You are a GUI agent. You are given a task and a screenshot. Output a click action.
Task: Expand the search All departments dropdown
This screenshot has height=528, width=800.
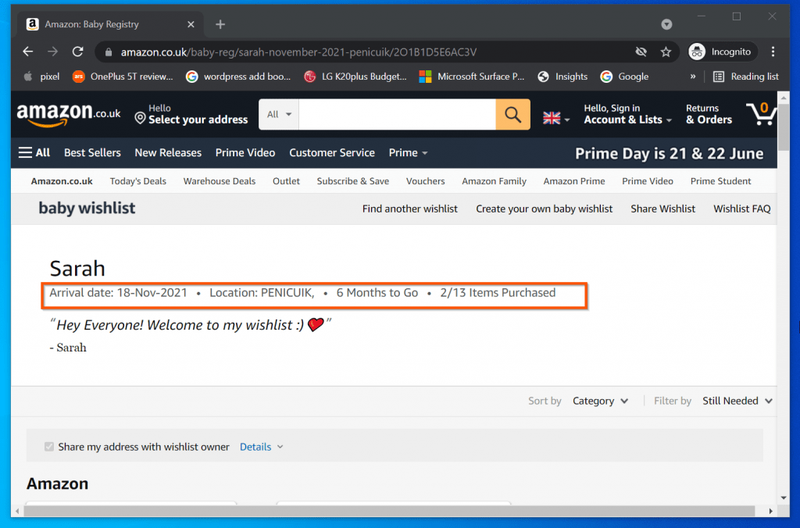click(279, 114)
